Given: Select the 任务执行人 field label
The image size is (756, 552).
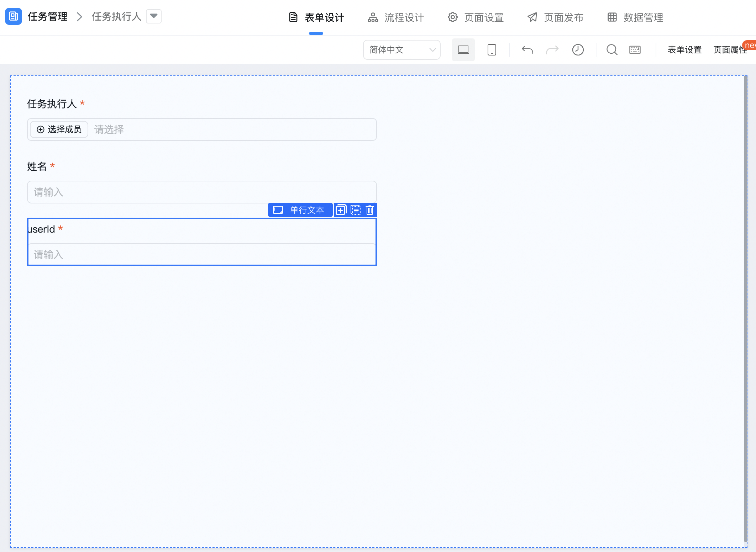Looking at the screenshot, I should (x=52, y=104).
